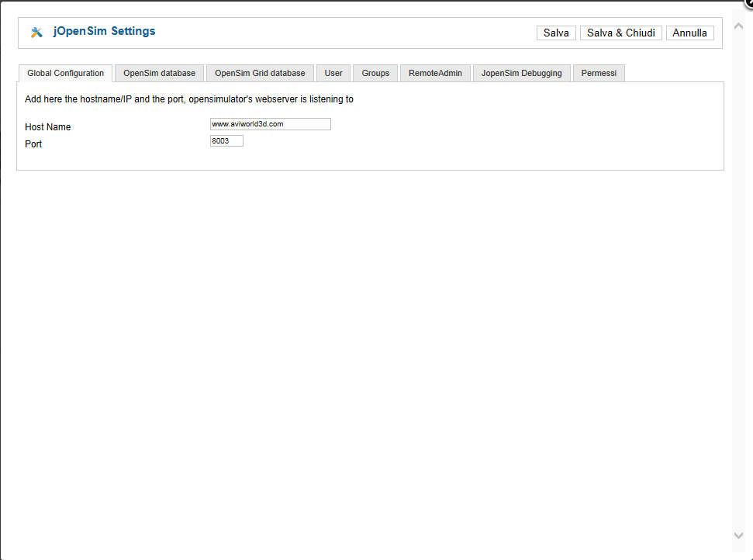The image size is (753, 560).
Task: Click the Host Name label
Action: tap(47, 126)
